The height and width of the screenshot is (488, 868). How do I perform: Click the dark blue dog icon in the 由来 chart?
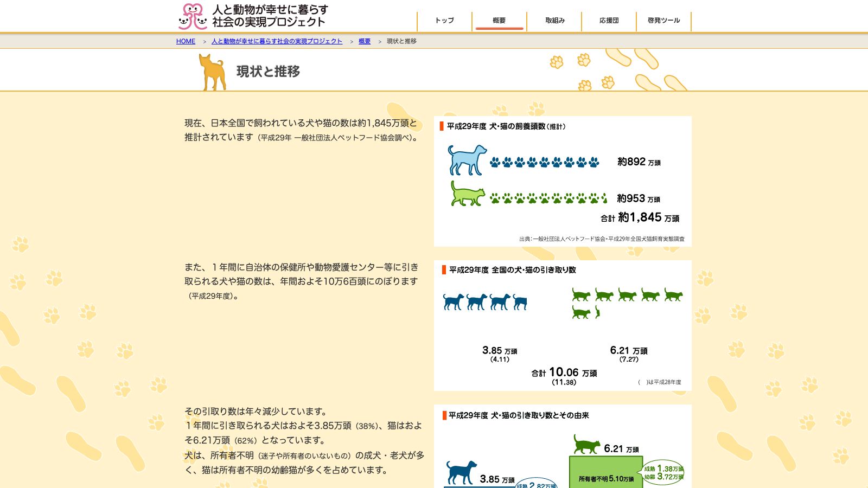click(x=461, y=472)
